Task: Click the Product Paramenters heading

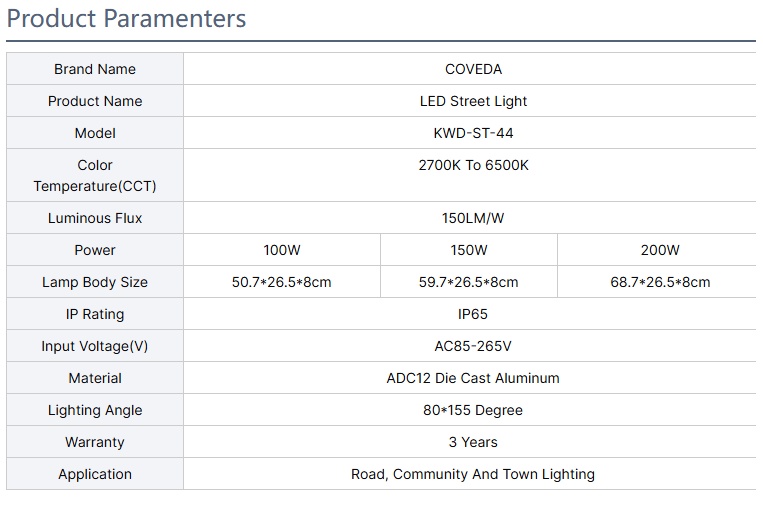Action: pos(126,18)
